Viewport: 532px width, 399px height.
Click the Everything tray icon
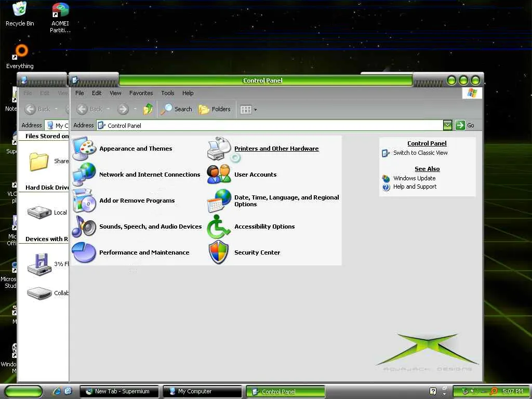tap(494, 391)
